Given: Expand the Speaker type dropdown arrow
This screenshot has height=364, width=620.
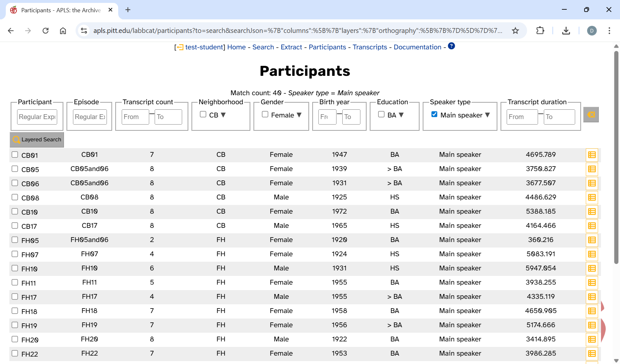Looking at the screenshot, I should (x=488, y=115).
